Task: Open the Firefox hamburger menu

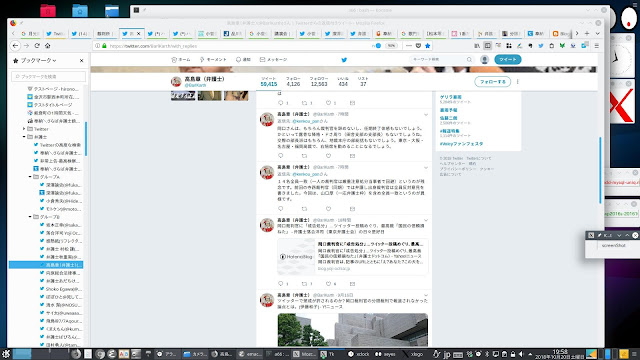Action: point(596,46)
